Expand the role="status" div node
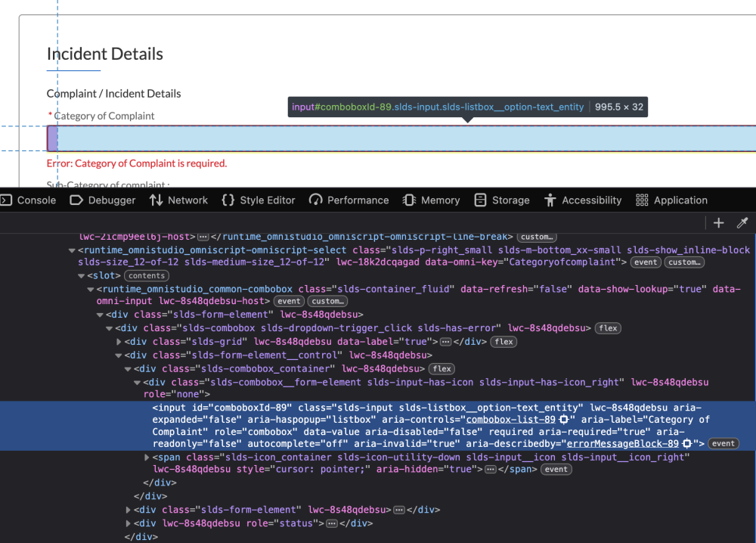Image resolution: width=756 pixels, height=543 pixels. point(128,523)
